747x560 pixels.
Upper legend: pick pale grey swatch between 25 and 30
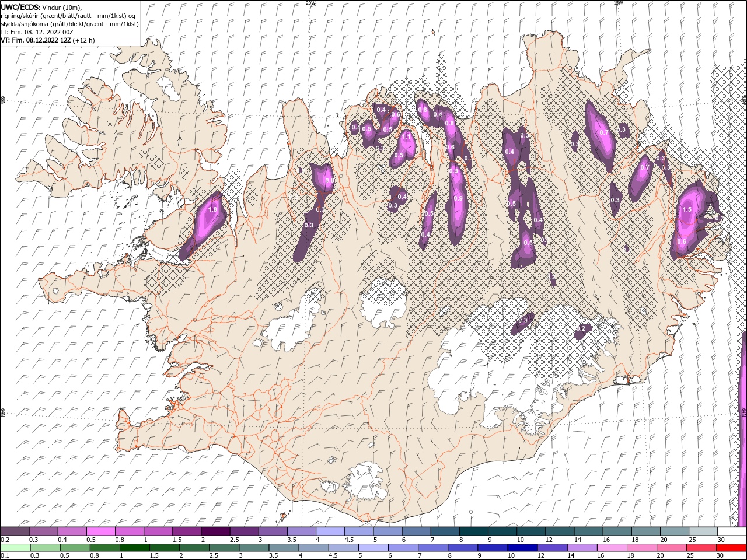[703, 531]
